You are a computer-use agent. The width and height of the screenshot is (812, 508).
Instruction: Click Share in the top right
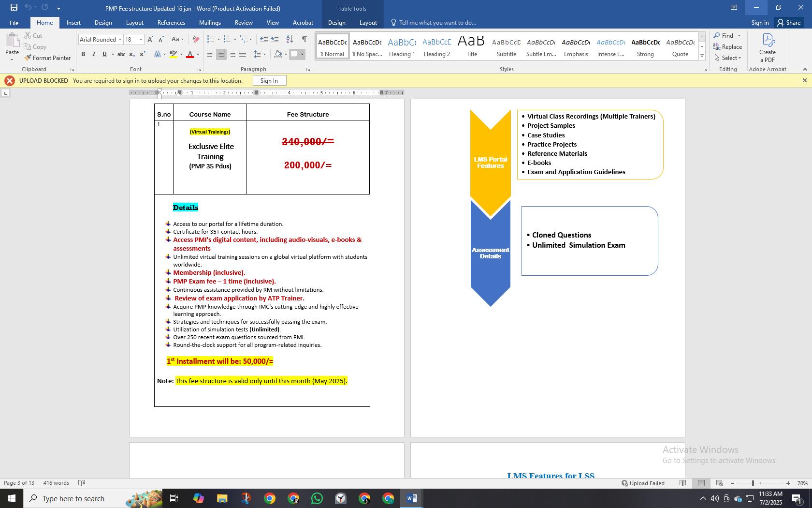pos(789,23)
